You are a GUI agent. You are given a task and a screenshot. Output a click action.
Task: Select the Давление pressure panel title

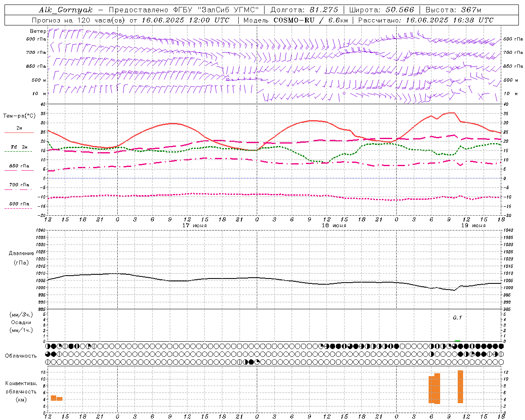(x=21, y=253)
